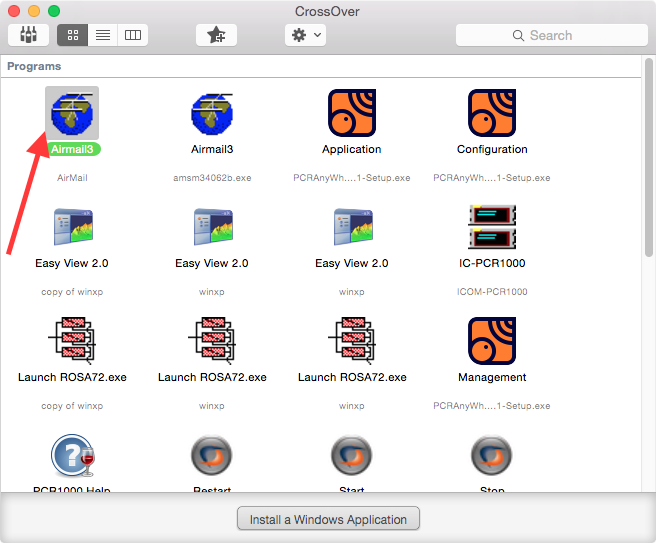Screen dimensions: 656x543
Task: Click Install a Windows Application button
Action: point(328,519)
